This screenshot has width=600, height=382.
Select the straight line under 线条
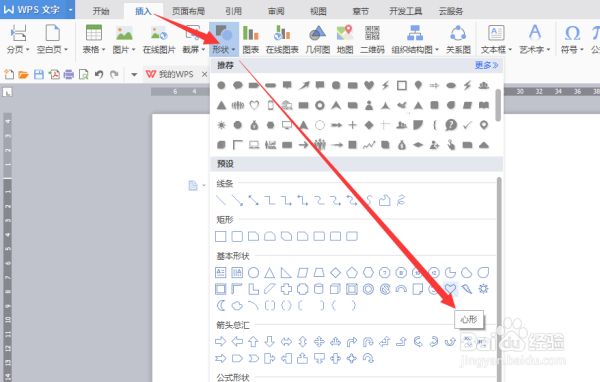click(x=221, y=200)
